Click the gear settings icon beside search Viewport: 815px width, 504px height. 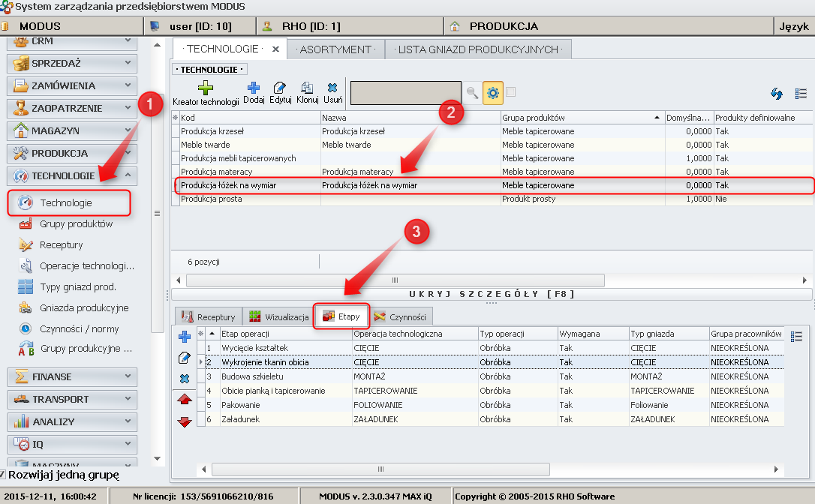pos(492,93)
